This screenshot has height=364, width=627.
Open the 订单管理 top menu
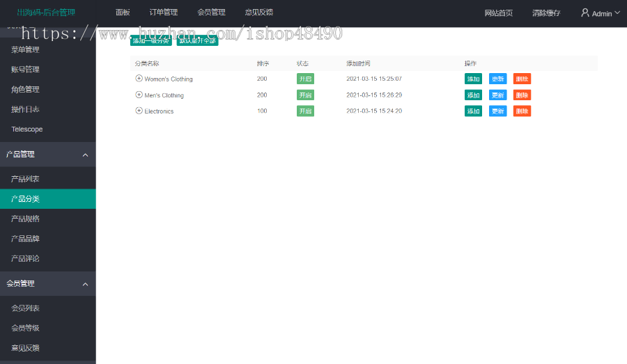pos(164,13)
